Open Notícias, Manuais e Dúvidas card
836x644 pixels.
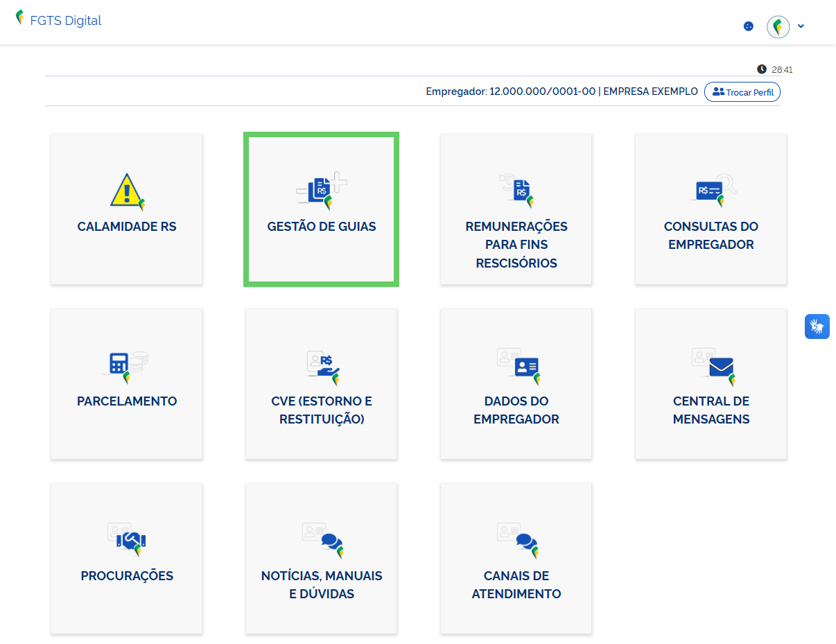322,558
